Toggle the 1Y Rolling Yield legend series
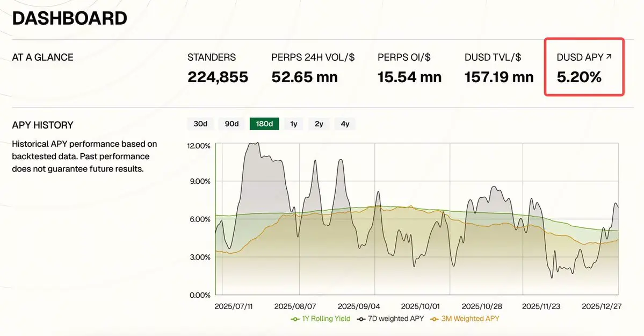Image resolution: width=644 pixels, height=336 pixels. tap(320, 319)
